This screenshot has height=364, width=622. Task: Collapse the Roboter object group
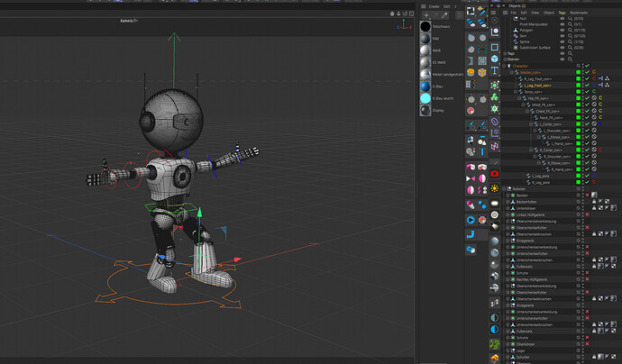click(x=504, y=188)
